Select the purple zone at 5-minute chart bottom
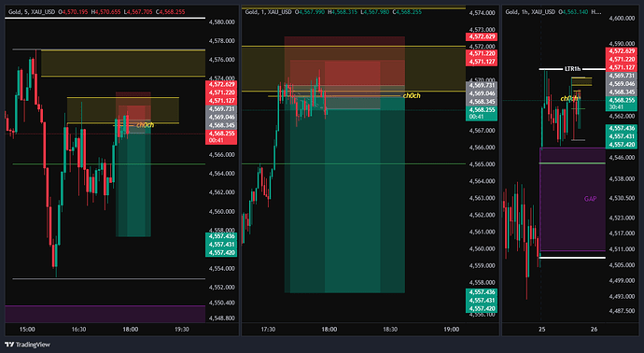This screenshot has height=353, width=644. (105, 314)
